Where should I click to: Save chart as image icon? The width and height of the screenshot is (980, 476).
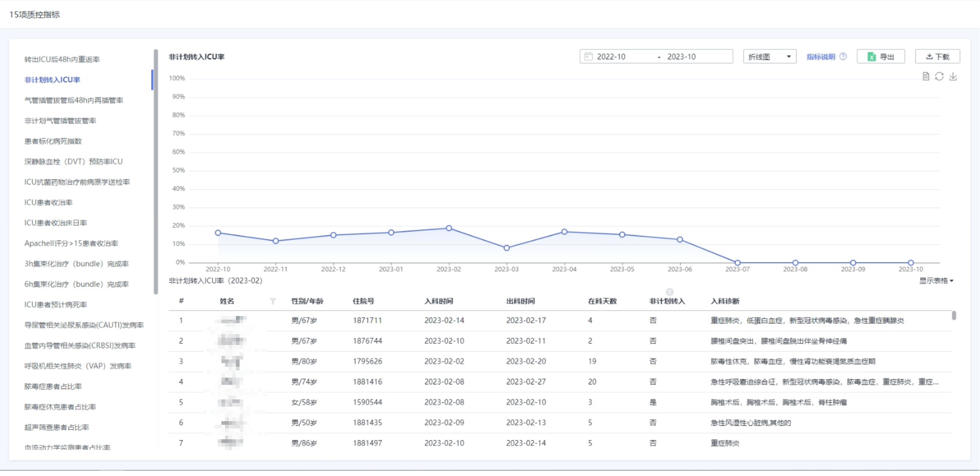click(x=953, y=76)
